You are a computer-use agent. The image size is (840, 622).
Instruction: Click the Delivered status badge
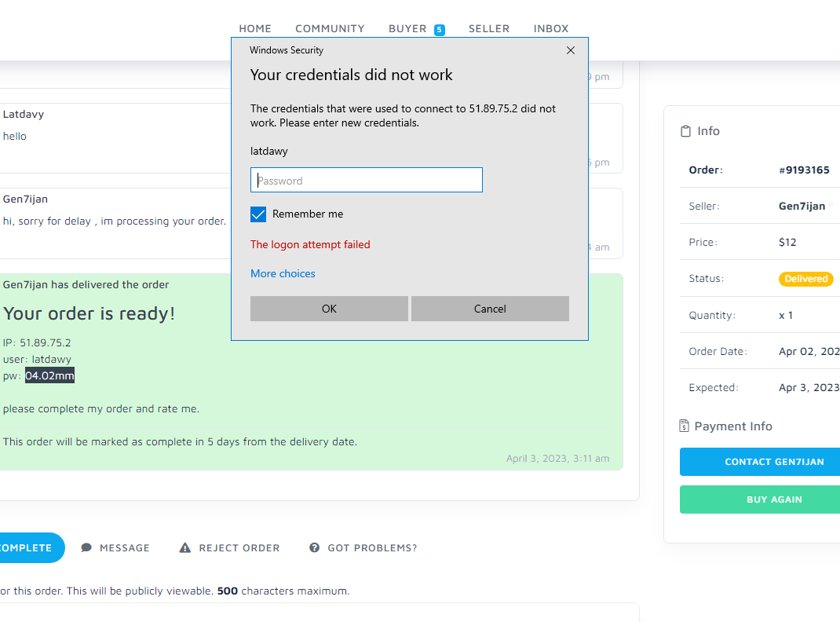[x=805, y=279]
